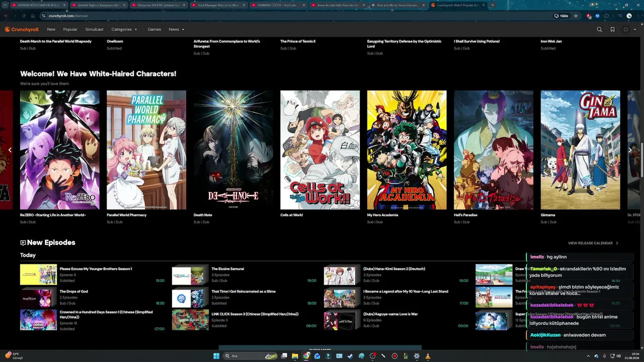Open The Elusive Samurai episode entry

pyautogui.click(x=245, y=275)
